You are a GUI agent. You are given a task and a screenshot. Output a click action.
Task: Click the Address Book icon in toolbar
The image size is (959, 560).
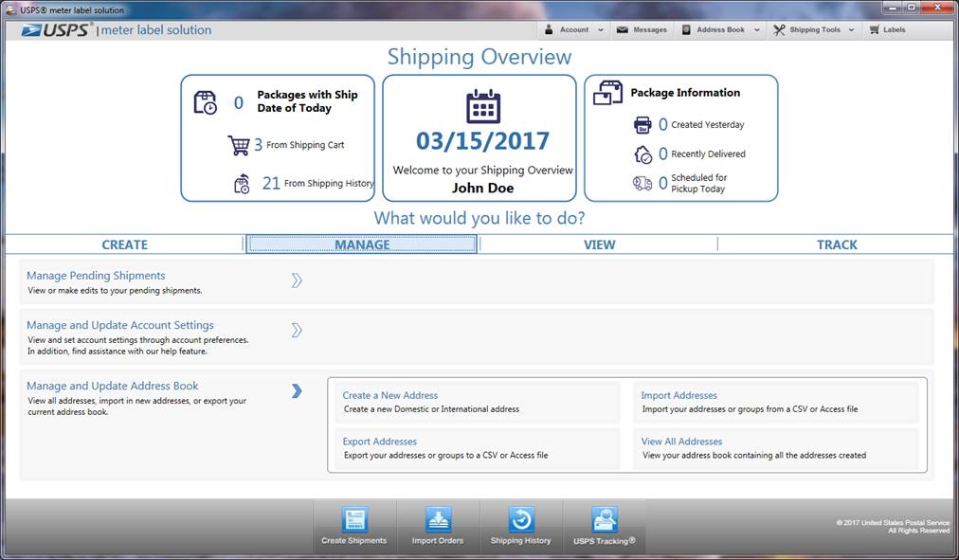[x=686, y=29]
